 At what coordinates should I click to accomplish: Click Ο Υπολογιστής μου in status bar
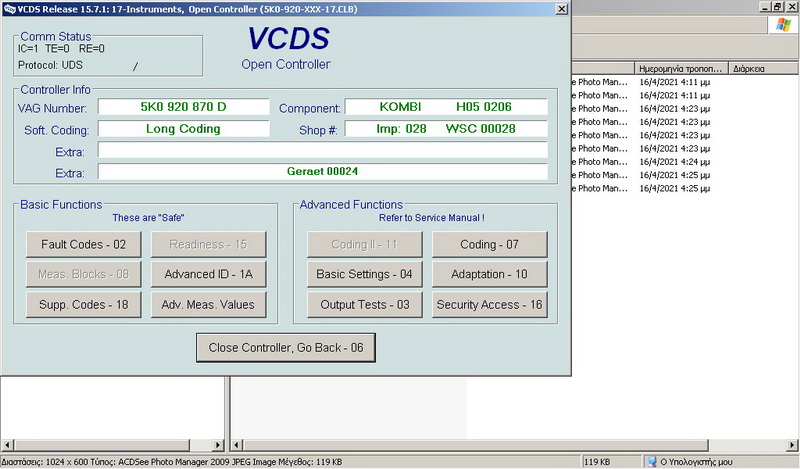click(696, 462)
